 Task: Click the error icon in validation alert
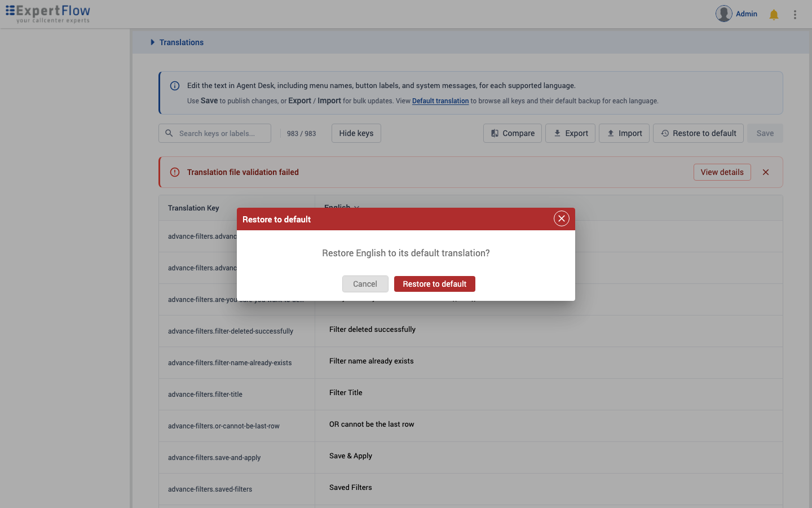pyautogui.click(x=175, y=172)
